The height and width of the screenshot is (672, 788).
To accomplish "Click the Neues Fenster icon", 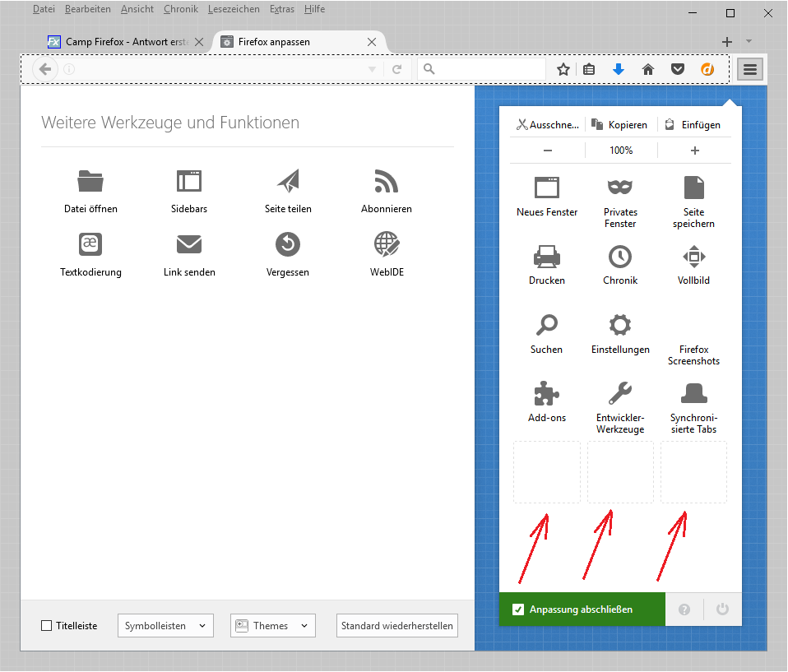I will [x=547, y=188].
